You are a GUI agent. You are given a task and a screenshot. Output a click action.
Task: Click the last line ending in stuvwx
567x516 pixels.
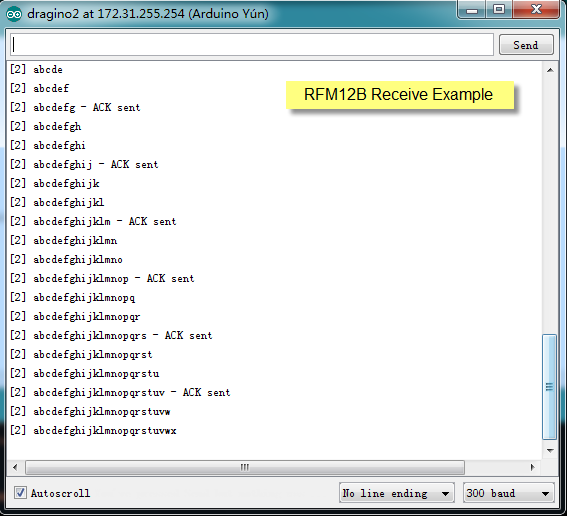coord(93,431)
